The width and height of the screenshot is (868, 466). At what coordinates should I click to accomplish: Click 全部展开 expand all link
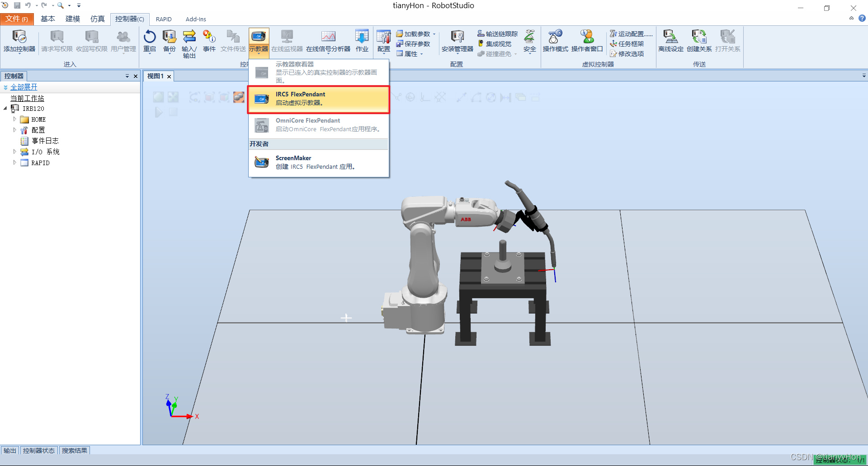click(x=24, y=87)
